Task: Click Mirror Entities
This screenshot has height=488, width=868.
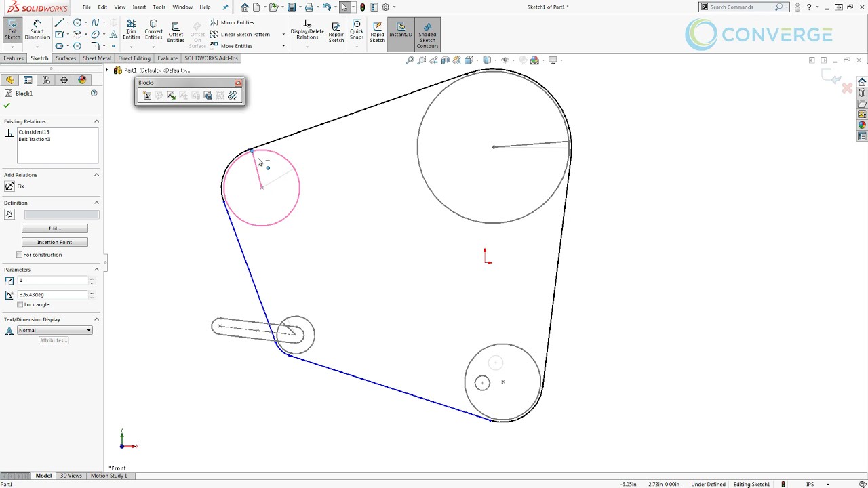Action: pos(232,22)
